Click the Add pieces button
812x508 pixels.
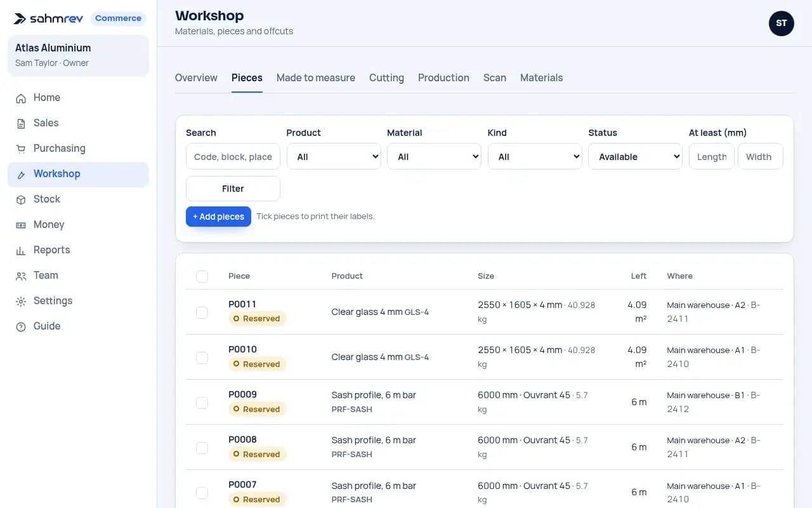pyautogui.click(x=218, y=217)
